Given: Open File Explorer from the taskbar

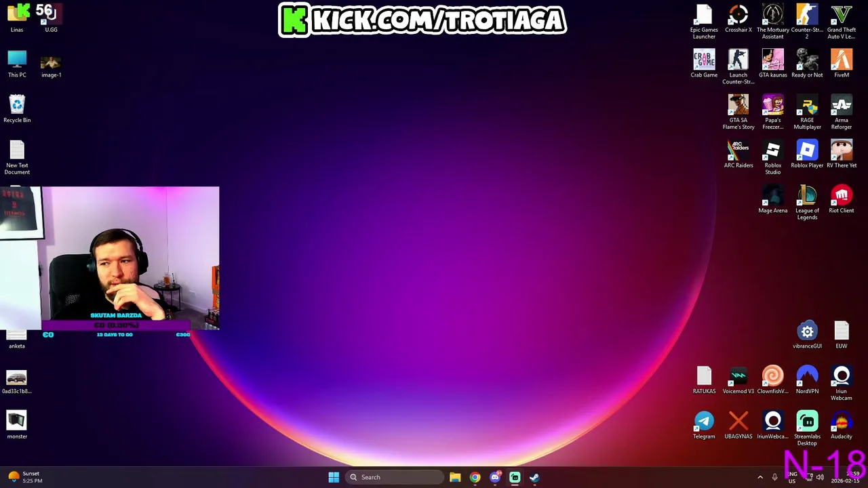Looking at the screenshot, I should pyautogui.click(x=455, y=477).
